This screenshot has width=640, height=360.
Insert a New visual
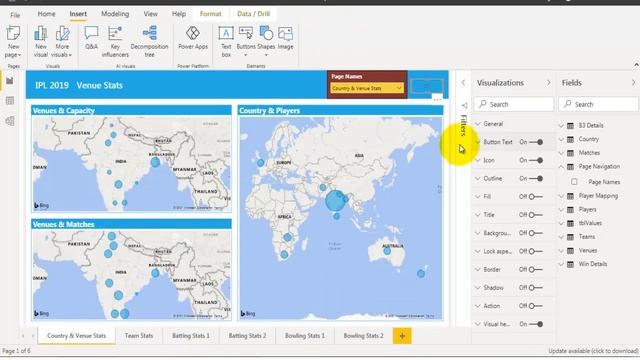(41, 41)
